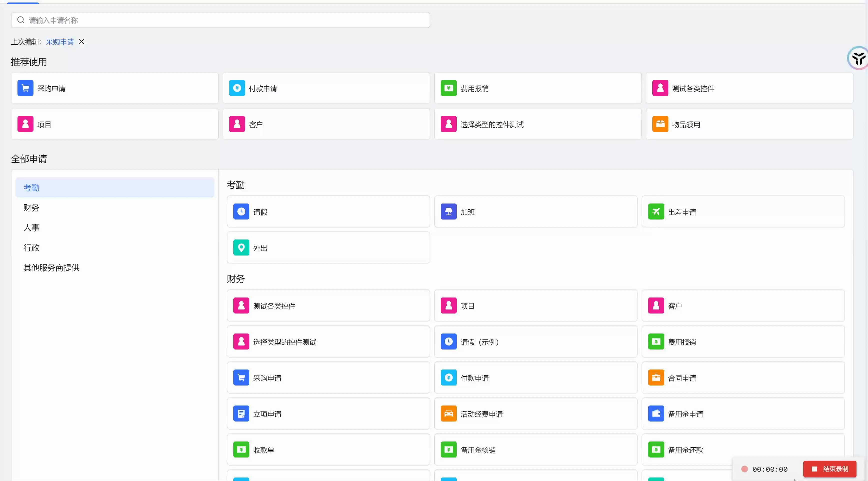Select the 财务 category in sidebar
This screenshot has width=868, height=481.
[31, 208]
